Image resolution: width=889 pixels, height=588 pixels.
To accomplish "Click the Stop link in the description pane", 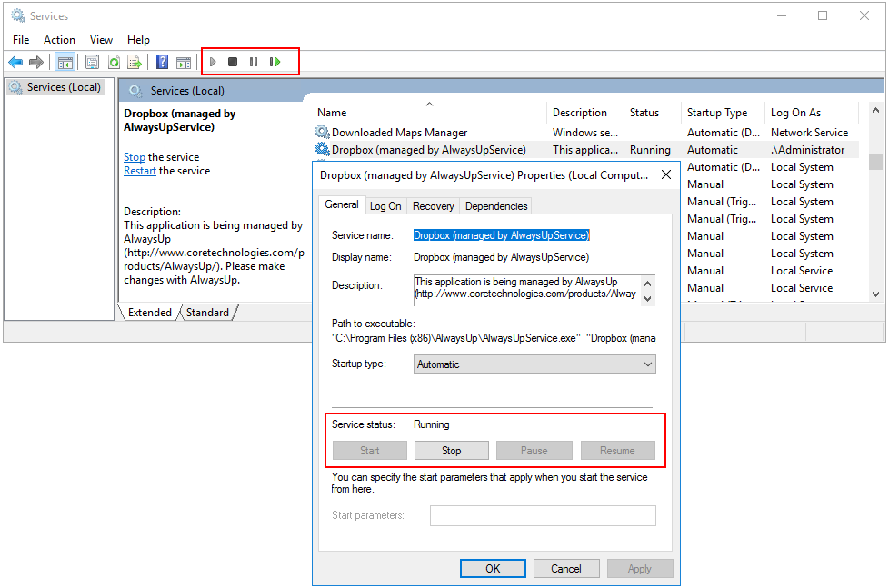I will point(135,157).
